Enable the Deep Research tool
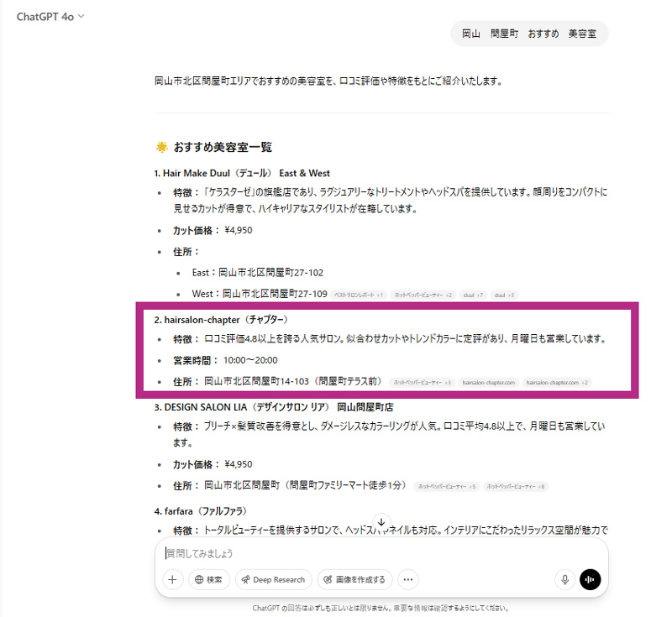The width and height of the screenshot is (672, 617). point(274,579)
